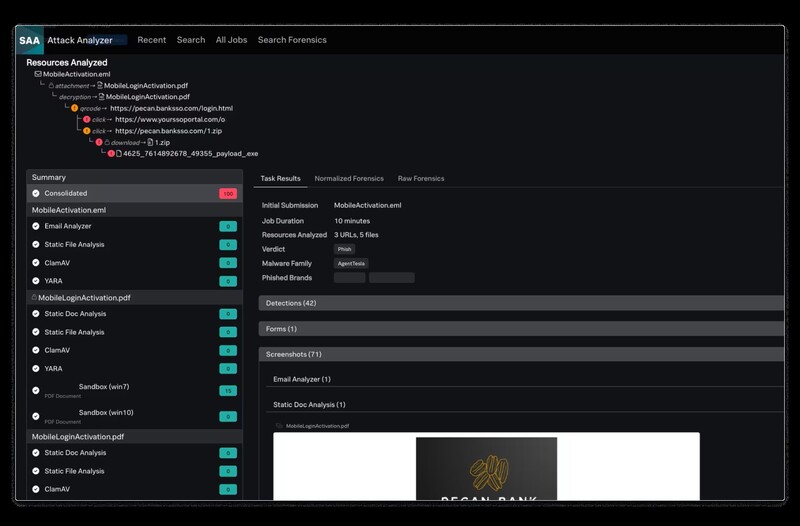Switch to the Normalized Forensics tab

click(x=349, y=179)
